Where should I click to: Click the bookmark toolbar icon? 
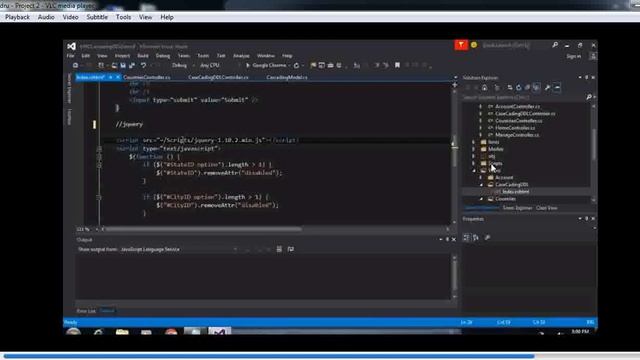pyautogui.click(x=397, y=65)
